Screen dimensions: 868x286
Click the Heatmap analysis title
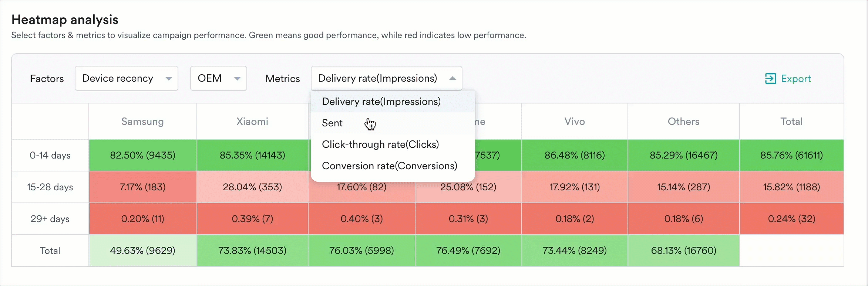point(65,19)
